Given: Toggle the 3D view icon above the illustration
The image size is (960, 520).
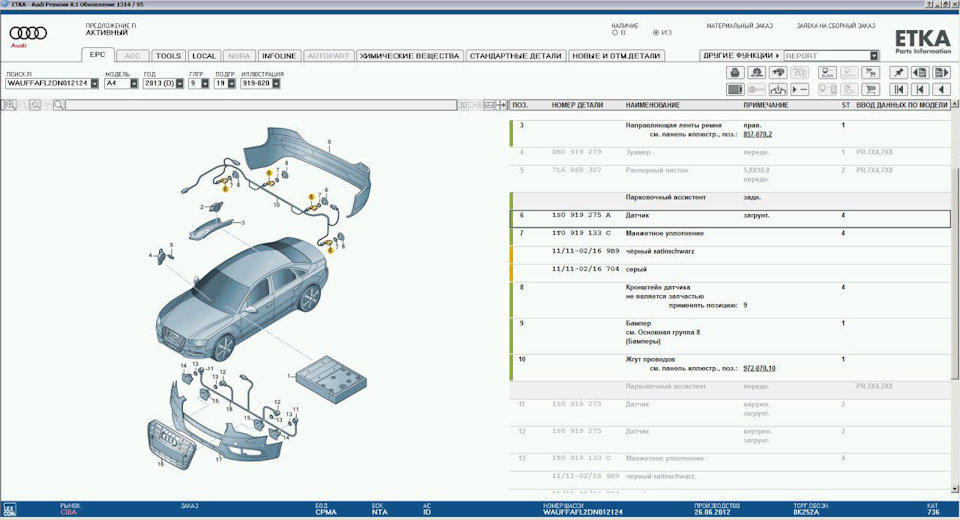Looking at the screenshot, I should coord(463,105).
